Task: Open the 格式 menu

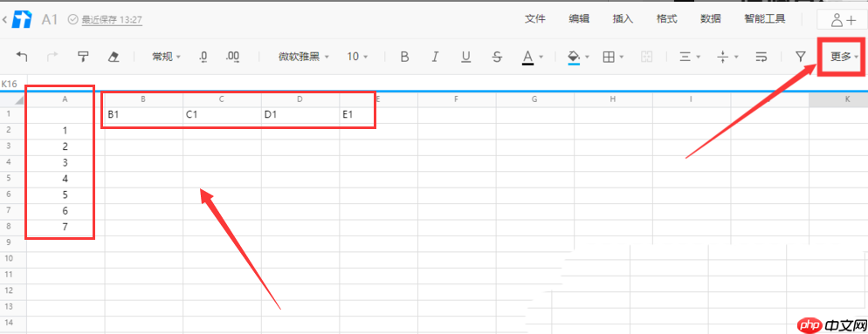Action: click(x=666, y=19)
